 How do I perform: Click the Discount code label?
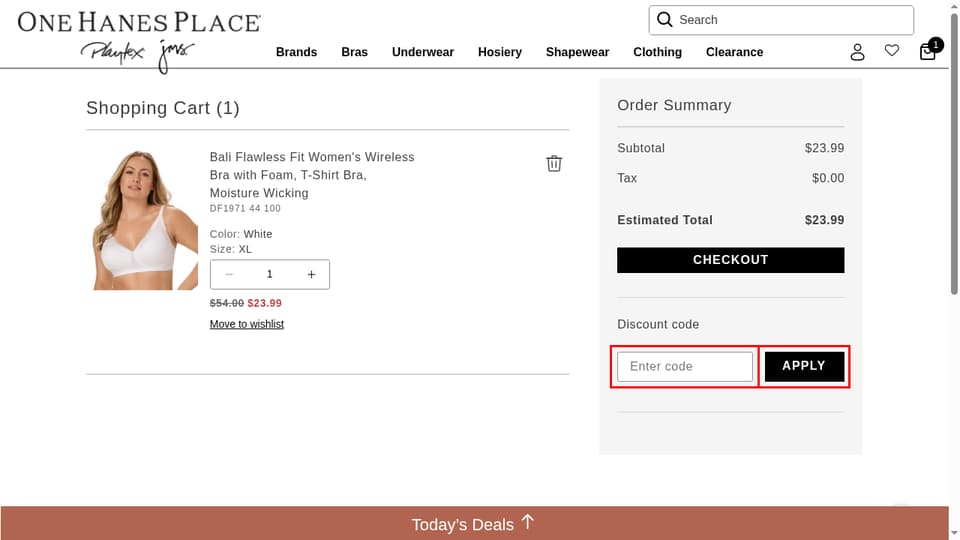click(658, 324)
